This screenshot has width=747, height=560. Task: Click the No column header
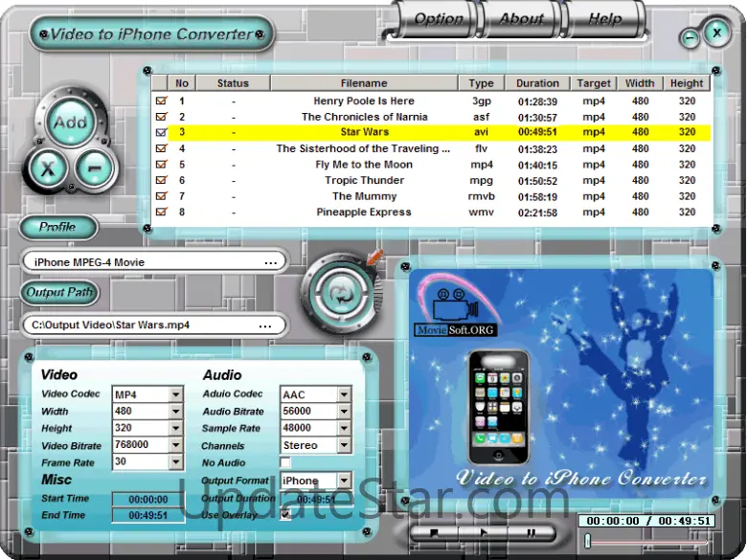pyautogui.click(x=182, y=83)
